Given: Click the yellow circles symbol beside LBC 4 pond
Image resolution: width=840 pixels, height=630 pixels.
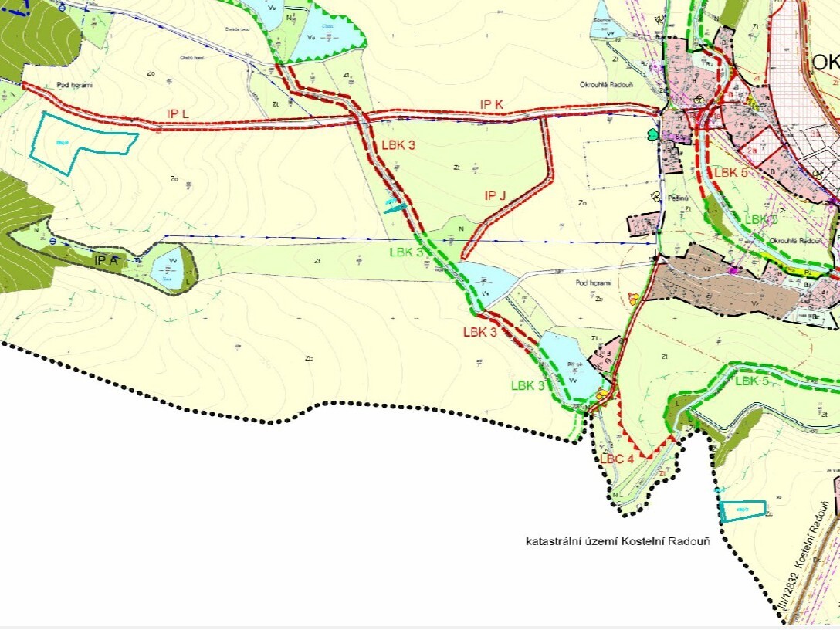Looking at the screenshot, I should pos(601,395).
